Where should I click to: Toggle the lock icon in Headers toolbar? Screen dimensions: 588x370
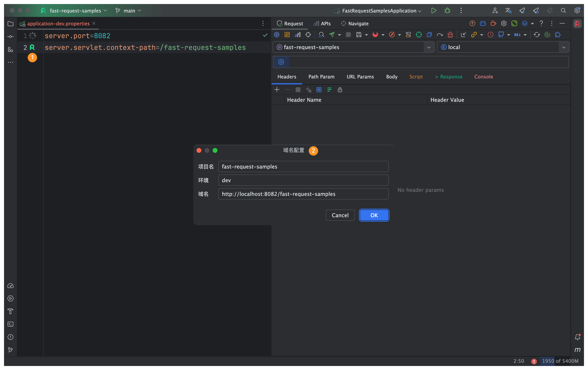click(340, 90)
